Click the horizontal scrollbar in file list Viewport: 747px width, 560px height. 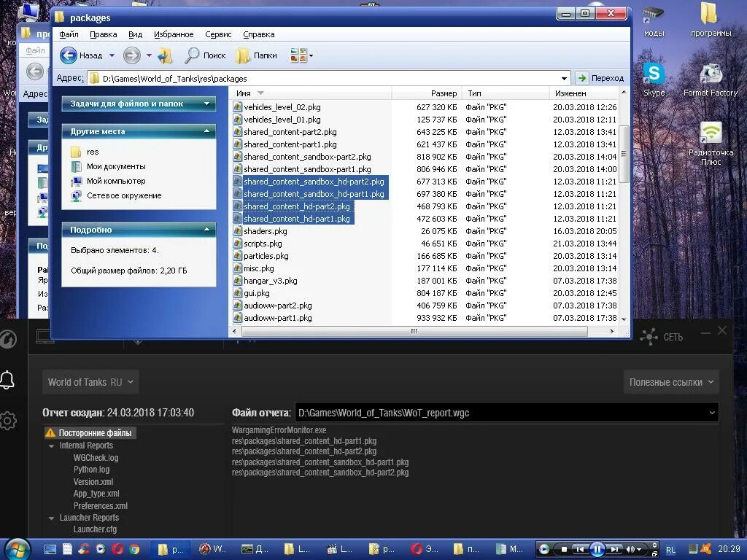click(x=414, y=331)
